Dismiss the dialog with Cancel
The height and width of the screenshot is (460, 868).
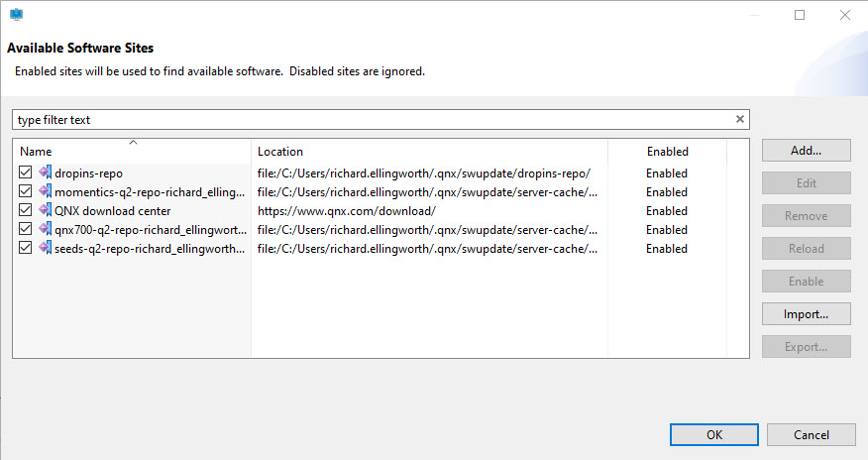pyautogui.click(x=811, y=434)
